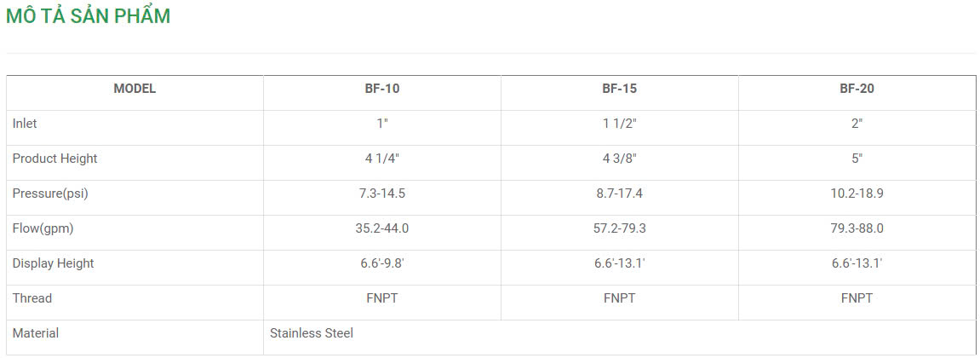
Task: Click the BF-10 column header
Action: (x=382, y=89)
